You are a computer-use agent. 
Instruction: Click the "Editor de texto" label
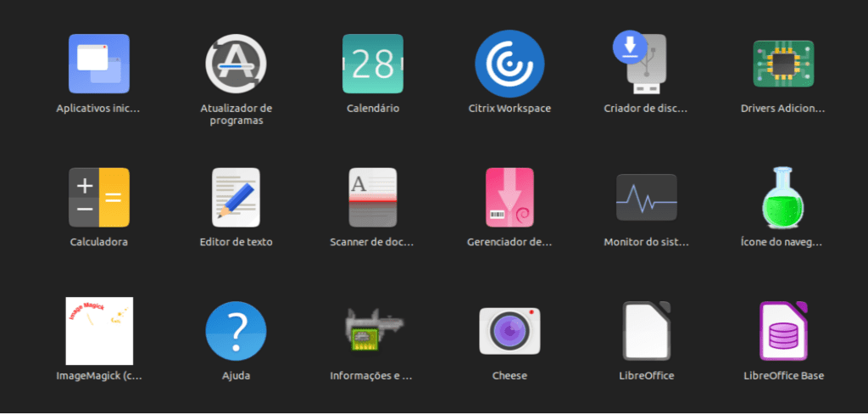click(236, 242)
